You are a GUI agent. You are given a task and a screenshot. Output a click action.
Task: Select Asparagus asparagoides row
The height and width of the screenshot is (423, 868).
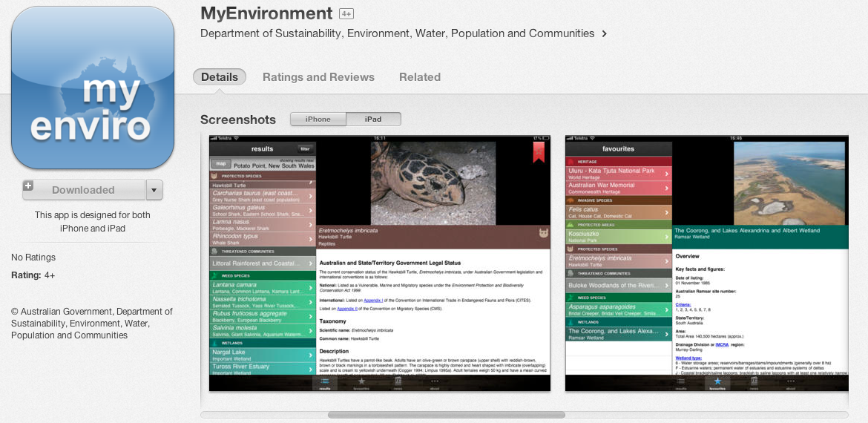coord(618,309)
